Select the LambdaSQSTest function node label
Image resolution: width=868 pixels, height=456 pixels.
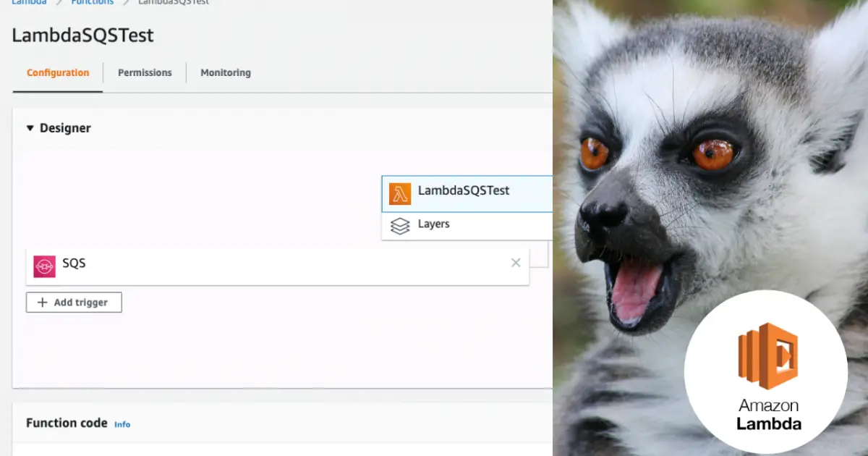[x=464, y=191]
